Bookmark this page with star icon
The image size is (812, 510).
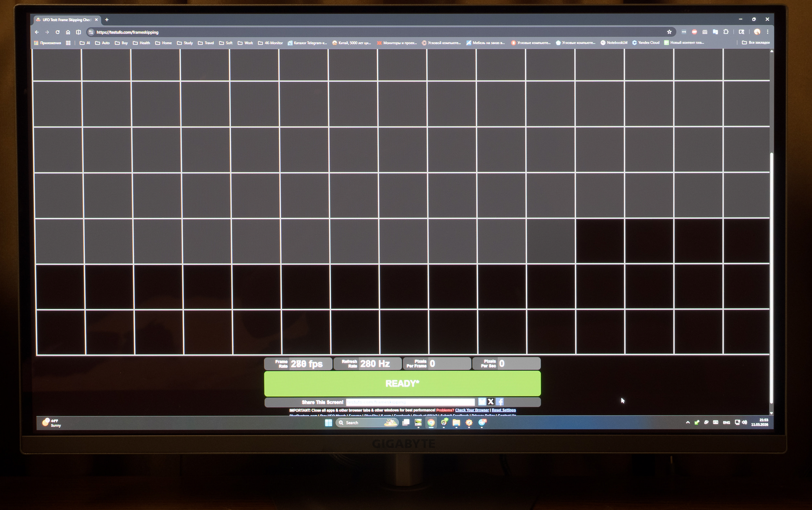pyautogui.click(x=669, y=32)
